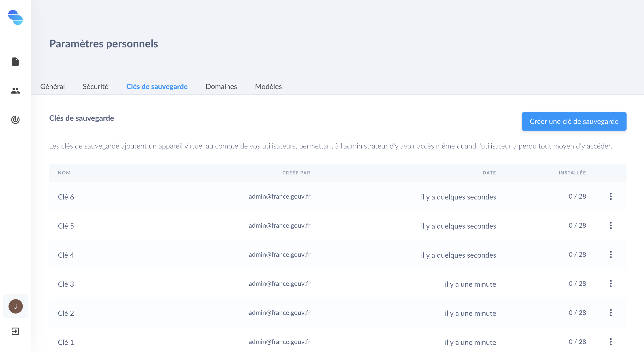Select the Clé 6 name cell

coord(66,197)
